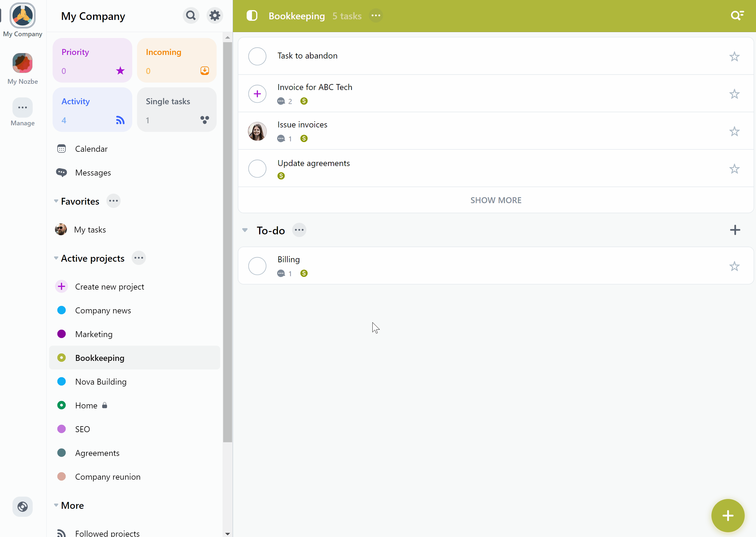Select the Nova Building project
This screenshot has height=537, width=756.
click(x=101, y=382)
